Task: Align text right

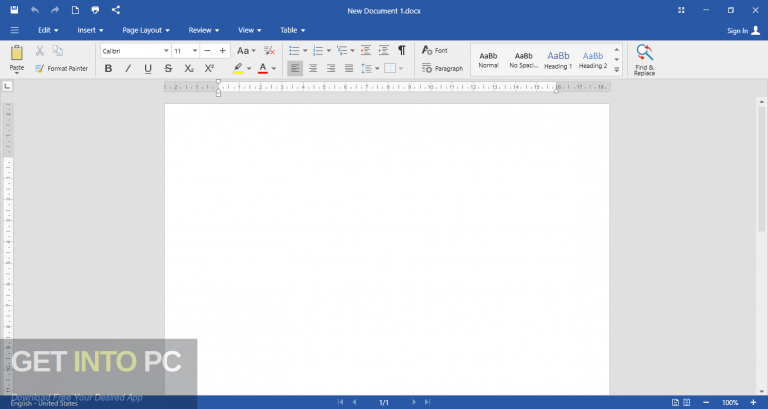Action: [331, 69]
